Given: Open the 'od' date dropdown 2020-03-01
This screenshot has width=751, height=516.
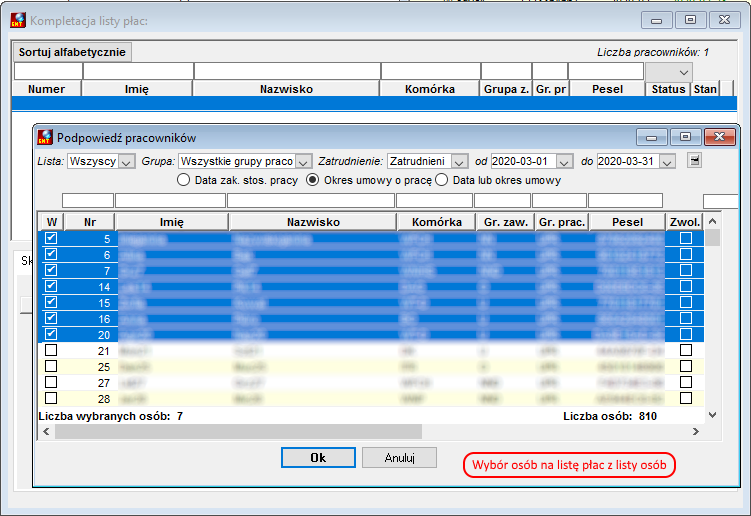Looking at the screenshot, I should click(x=564, y=162).
